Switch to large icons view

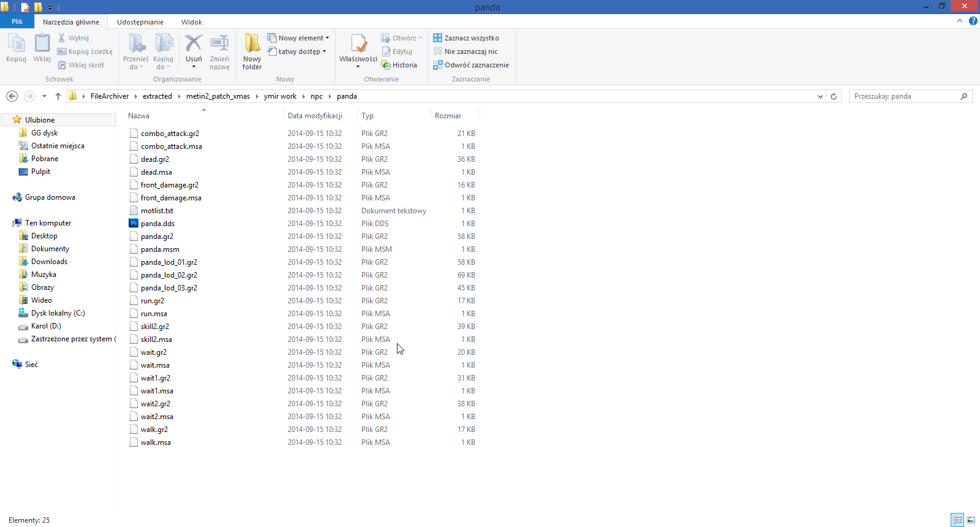click(971, 520)
